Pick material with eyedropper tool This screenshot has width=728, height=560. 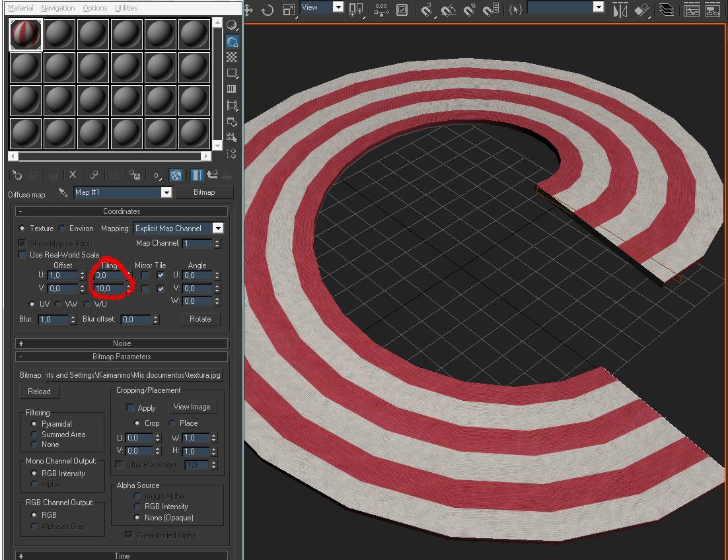click(63, 192)
